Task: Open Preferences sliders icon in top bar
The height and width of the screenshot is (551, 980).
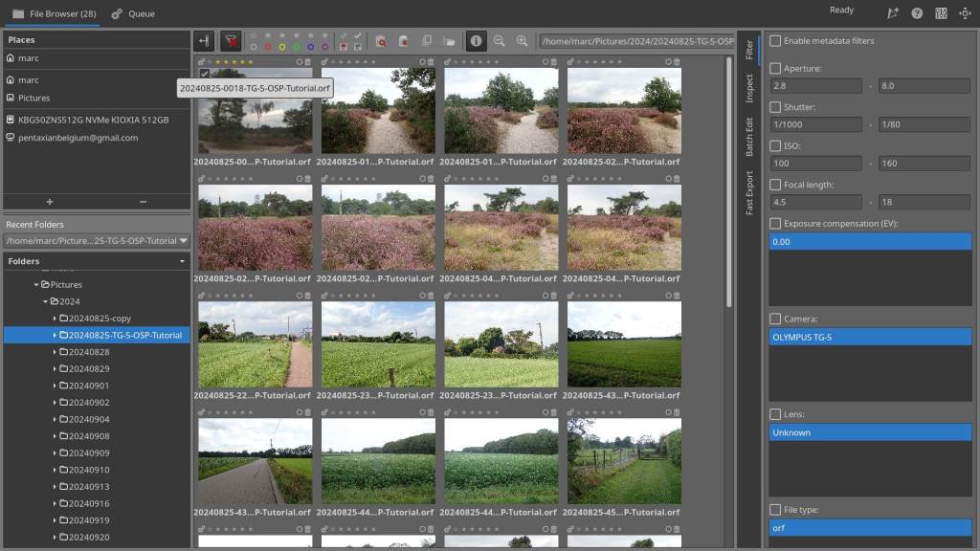Action: [x=941, y=13]
